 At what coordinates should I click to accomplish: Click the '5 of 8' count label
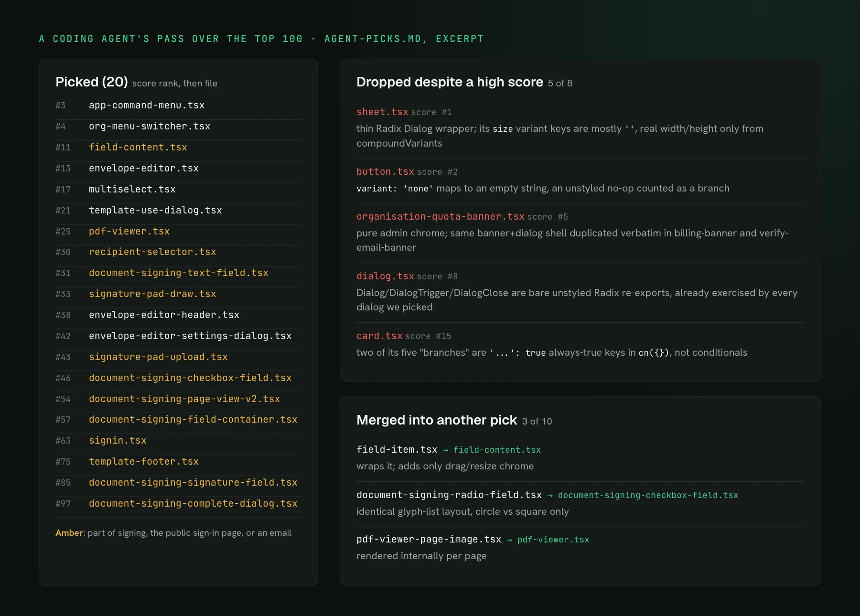coord(560,84)
